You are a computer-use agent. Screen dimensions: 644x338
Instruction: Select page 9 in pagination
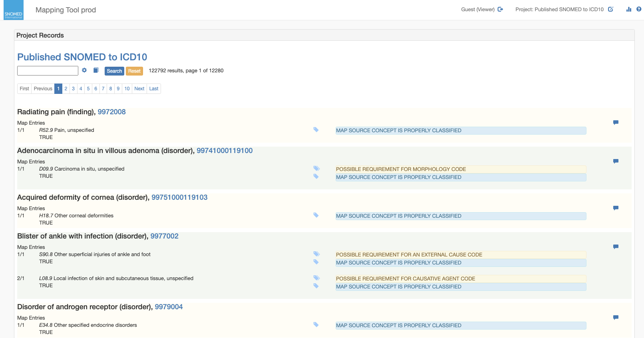point(118,89)
